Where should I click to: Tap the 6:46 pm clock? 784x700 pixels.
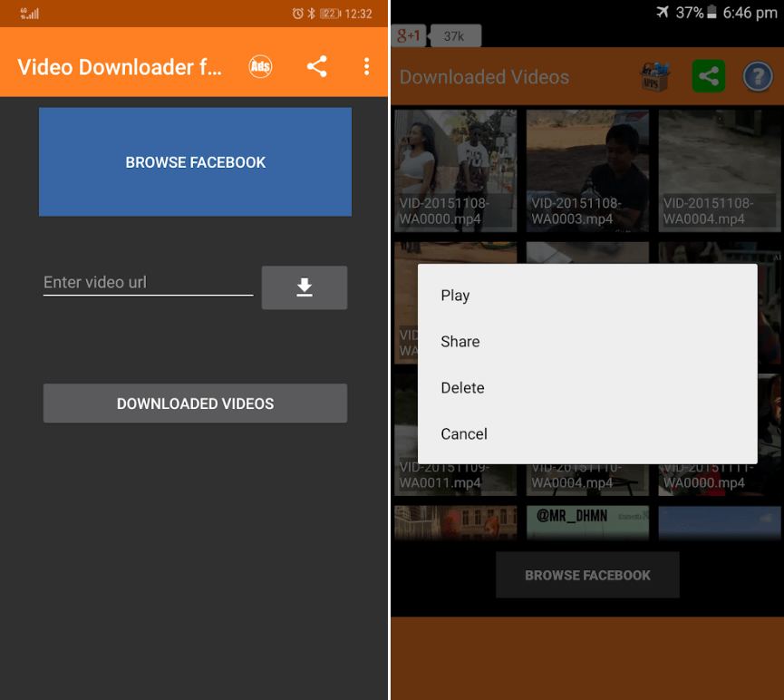coord(750,13)
